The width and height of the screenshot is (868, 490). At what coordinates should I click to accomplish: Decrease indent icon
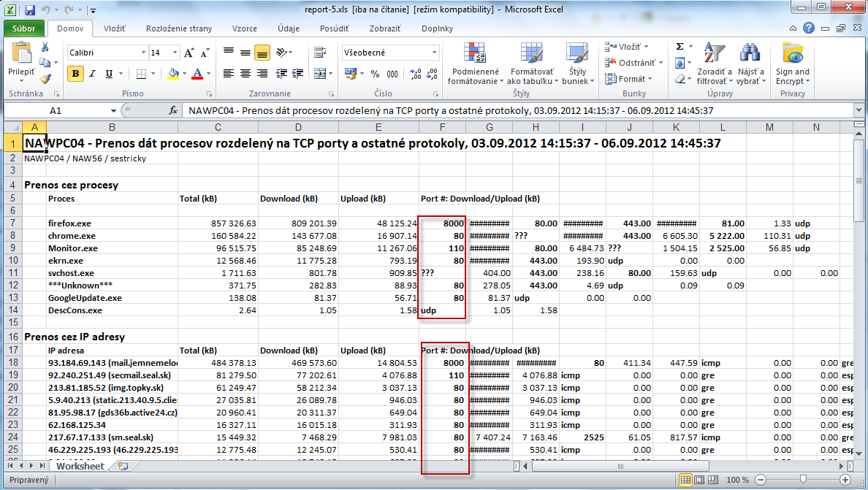pyautogui.click(x=282, y=74)
